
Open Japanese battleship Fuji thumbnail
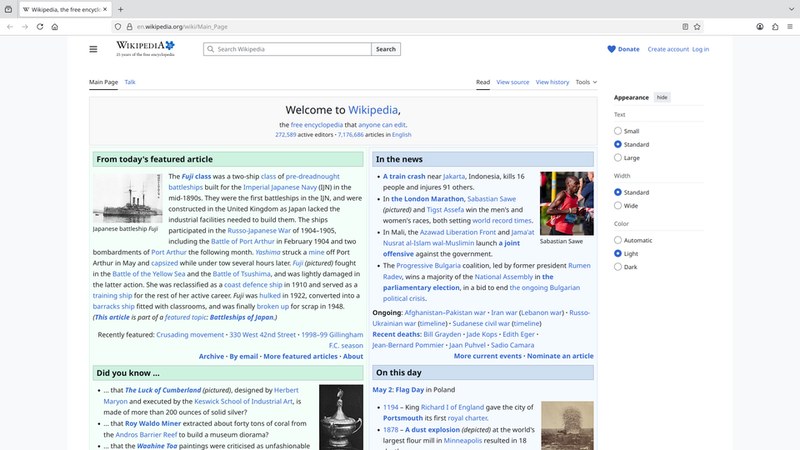coord(128,198)
